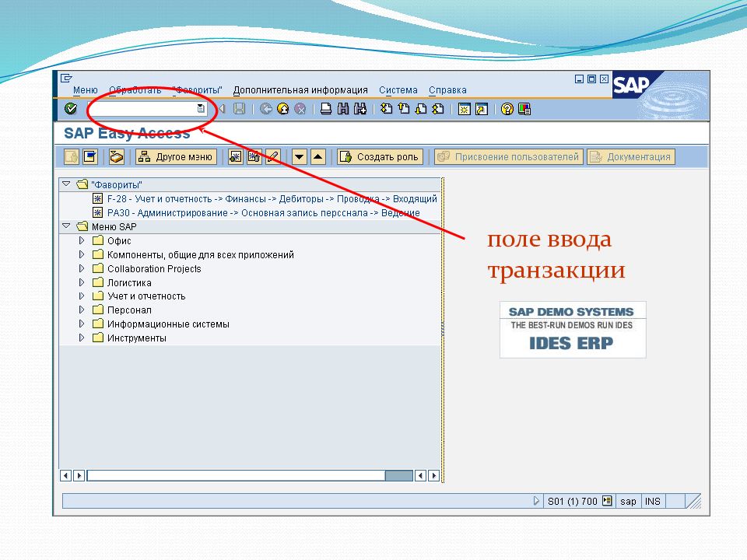This screenshot has height=560, width=747.
Task: Open the Справка menu
Action: point(447,90)
